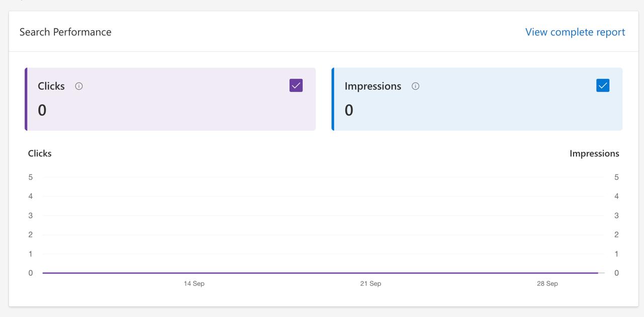Open the info icon next to Impressions
The width and height of the screenshot is (644, 317).
click(x=416, y=86)
